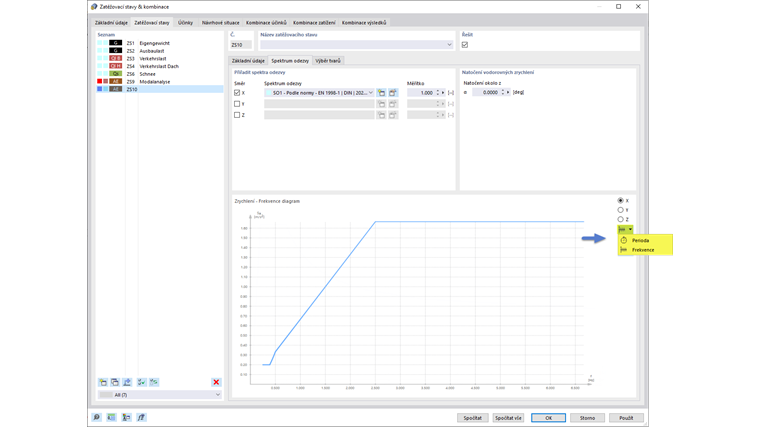
Task: Enable the Z direction checkbox
Action: click(x=237, y=115)
